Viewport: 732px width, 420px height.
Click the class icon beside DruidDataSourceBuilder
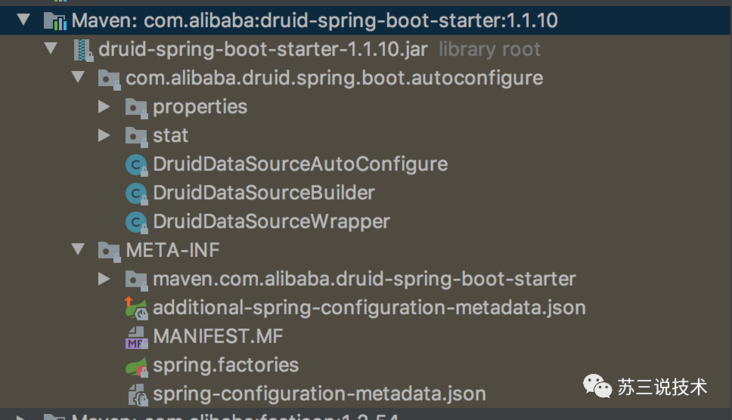pos(137,192)
